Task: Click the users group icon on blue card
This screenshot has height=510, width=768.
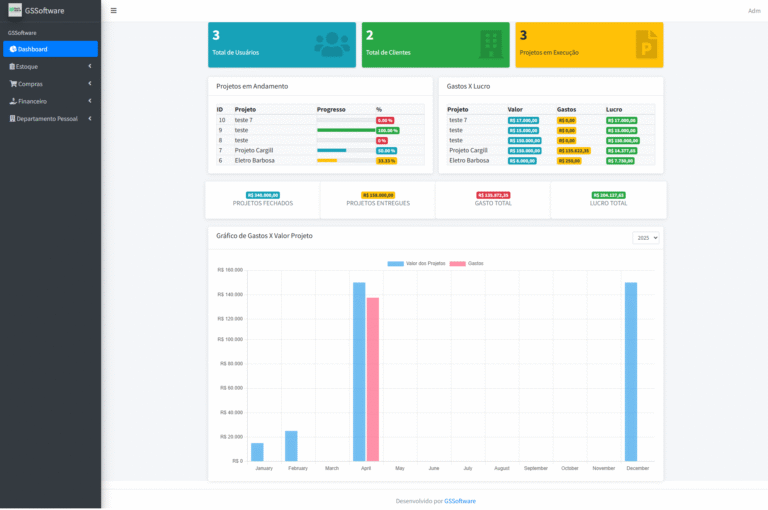Action: 332,44
